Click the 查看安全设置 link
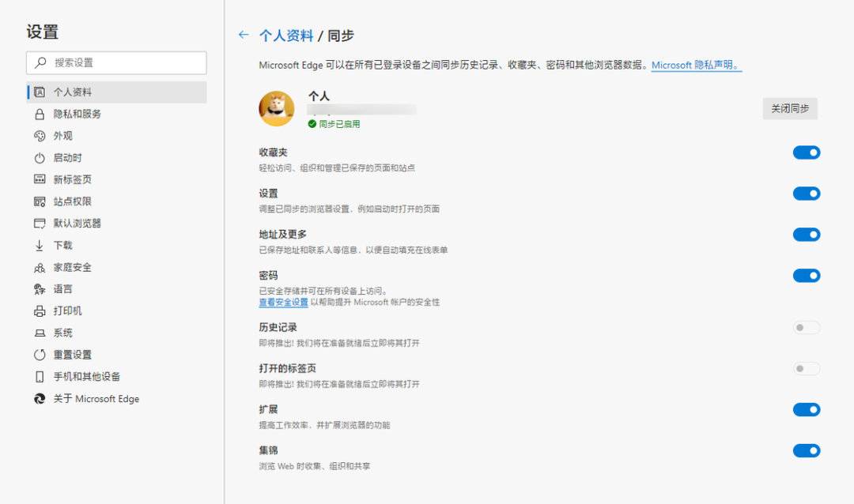854x504 pixels. tap(283, 302)
